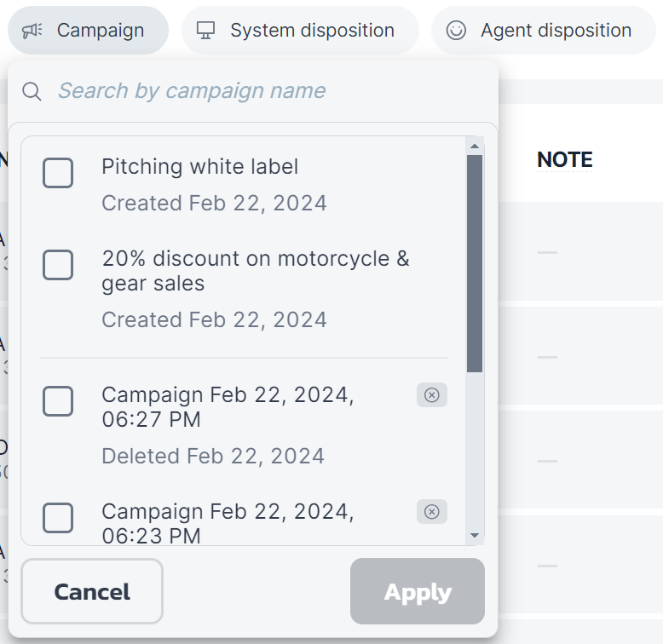The image size is (663, 644).
Task: Select the 20% discount motorcycle campaign checkbox
Action: [x=58, y=265]
